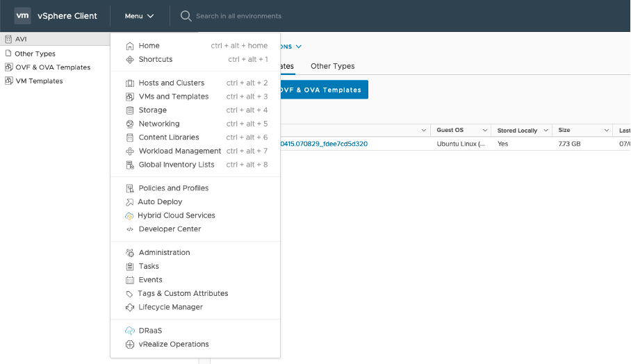The image size is (631, 364).
Task: Click the 7.73 GB size cell
Action: tap(569, 144)
